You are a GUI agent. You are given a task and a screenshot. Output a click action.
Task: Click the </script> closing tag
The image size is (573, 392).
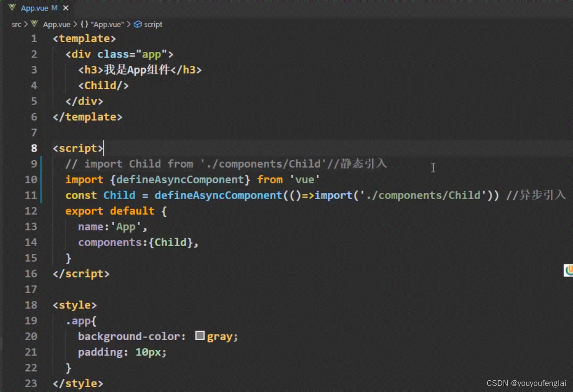[x=81, y=274]
